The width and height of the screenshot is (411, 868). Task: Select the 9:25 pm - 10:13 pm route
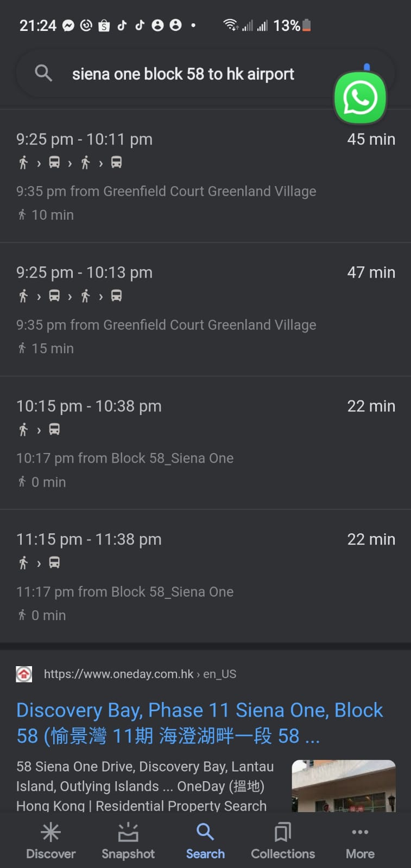tap(84, 273)
